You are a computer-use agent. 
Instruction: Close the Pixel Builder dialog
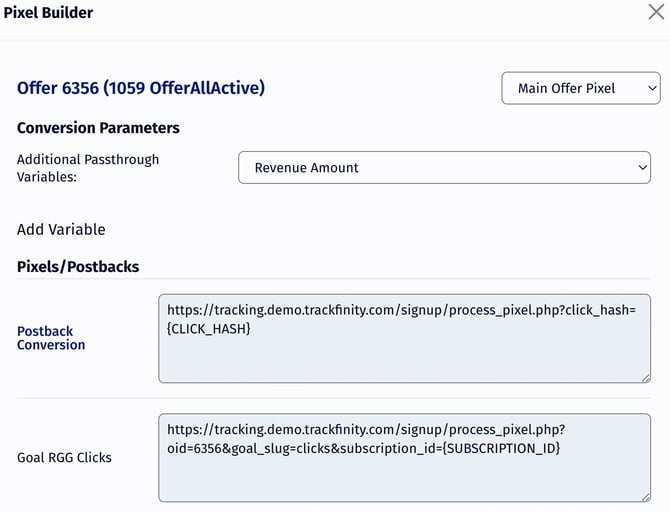[655, 13]
